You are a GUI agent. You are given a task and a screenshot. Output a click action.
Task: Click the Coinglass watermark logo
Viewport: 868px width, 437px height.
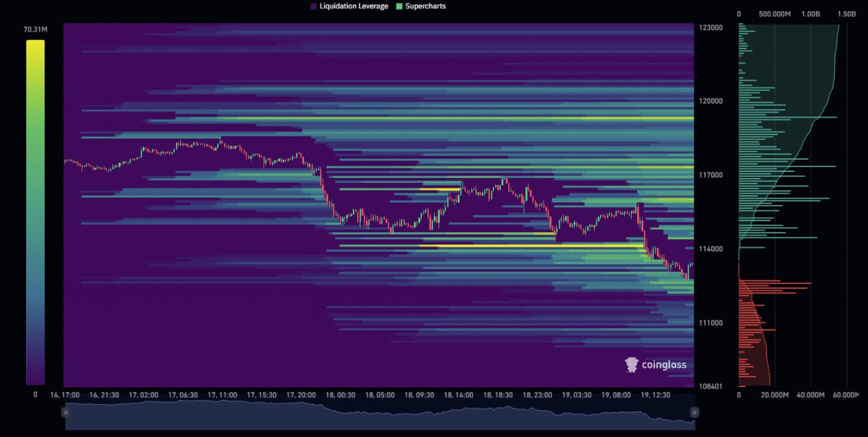[656, 364]
